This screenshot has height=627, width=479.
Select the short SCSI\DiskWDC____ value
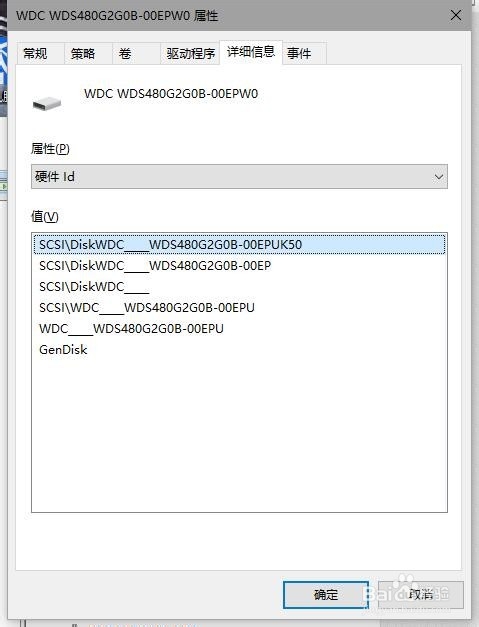point(239,287)
